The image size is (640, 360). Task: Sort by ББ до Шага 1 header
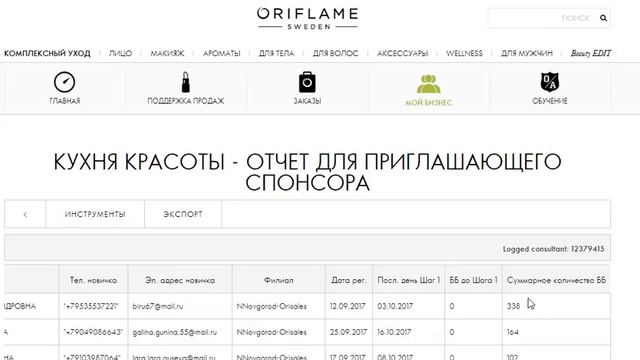point(473,280)
